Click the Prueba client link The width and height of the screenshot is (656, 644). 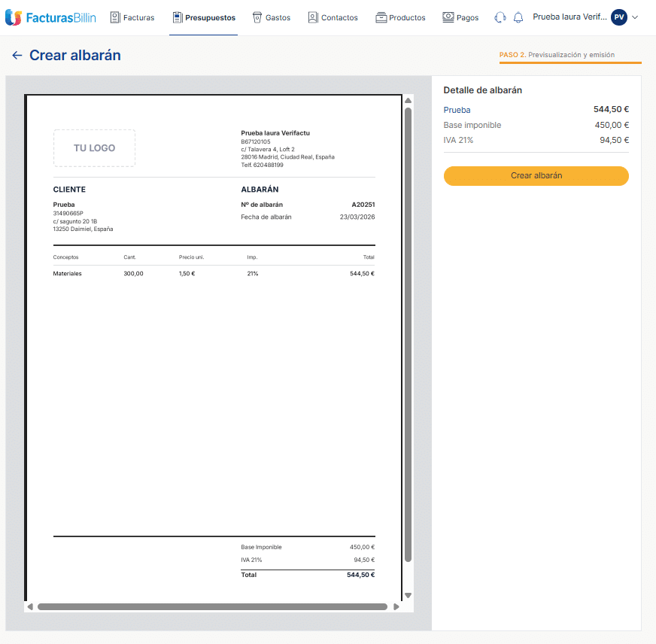click(457, 110)
